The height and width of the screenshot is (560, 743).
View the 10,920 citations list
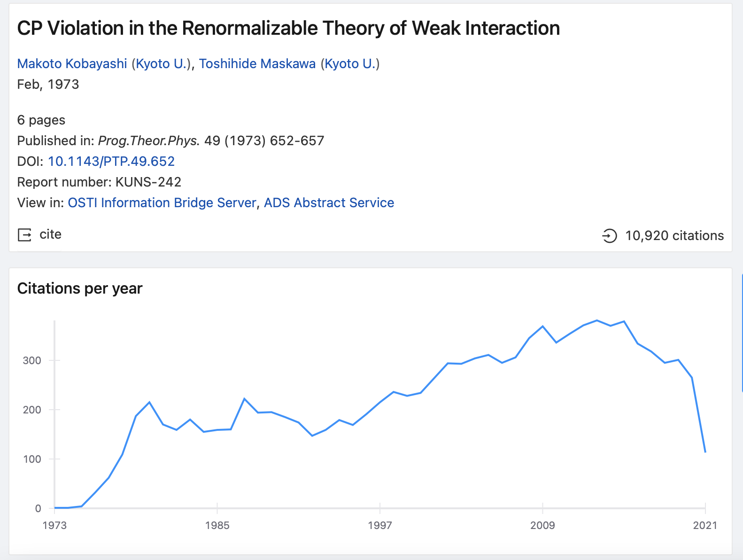[x=674, y=235]
